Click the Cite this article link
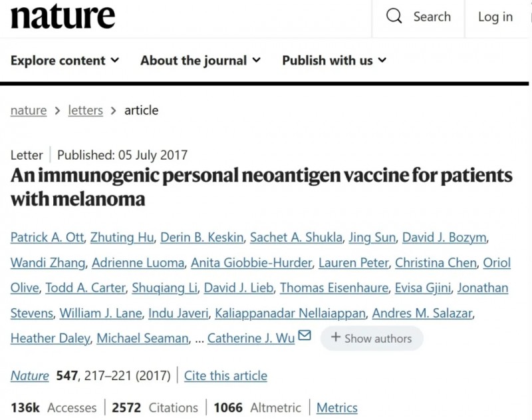 [x=225, y=375]
